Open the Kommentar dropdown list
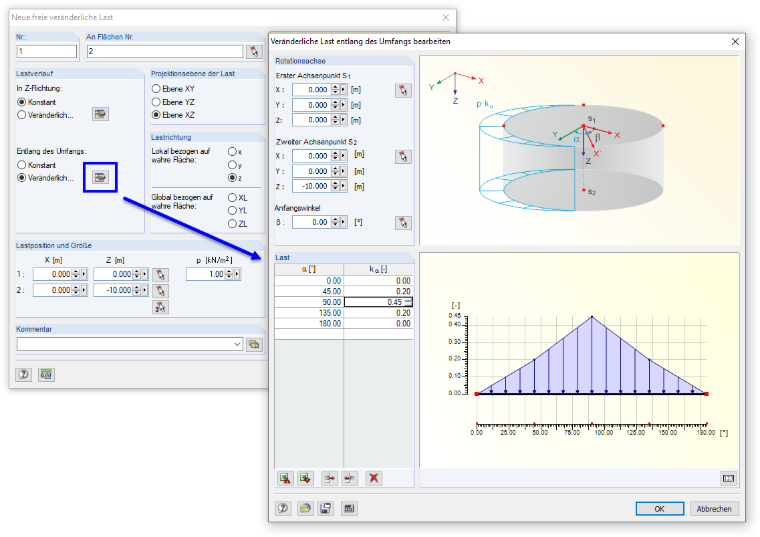Image resolution: width=760 pixels, height=537 pixels. coord(238,344)
